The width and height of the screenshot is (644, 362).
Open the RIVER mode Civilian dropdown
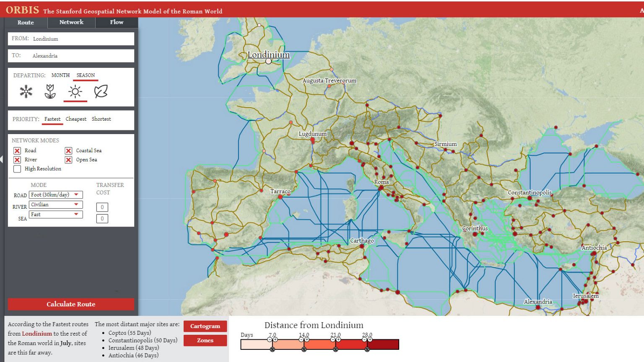coord(55,204)
